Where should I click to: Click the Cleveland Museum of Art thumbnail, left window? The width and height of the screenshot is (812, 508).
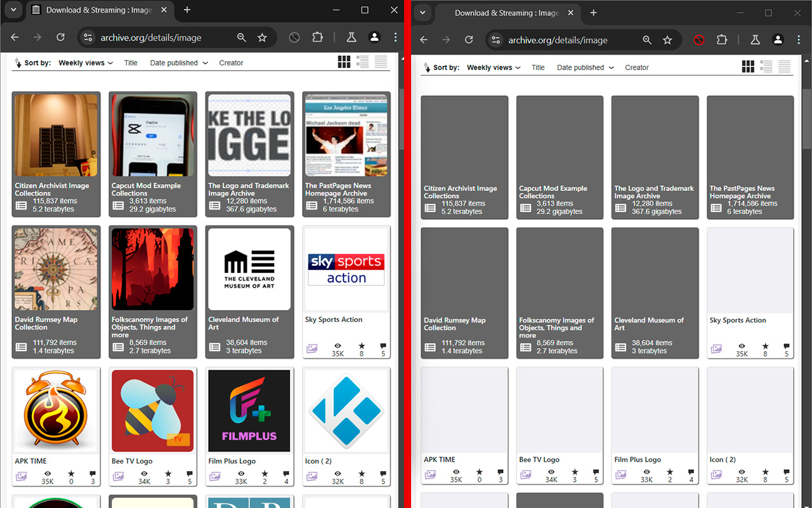pyautogui.click(x=249, y=269)
